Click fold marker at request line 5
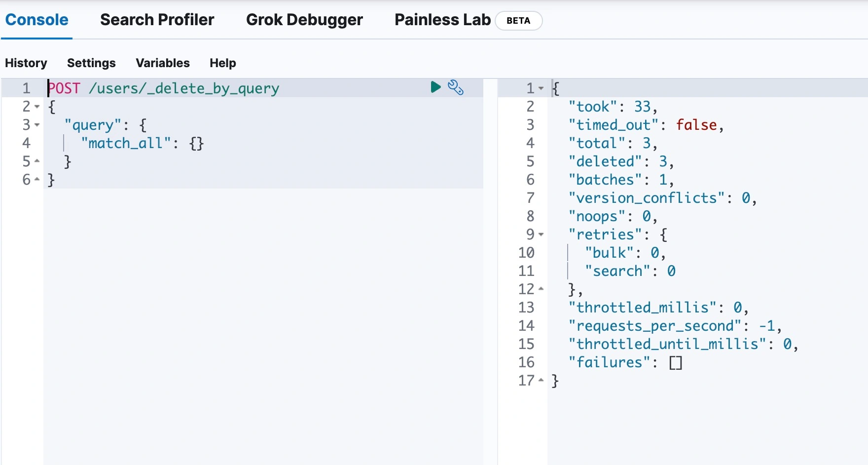 click(x=37, y=161)
